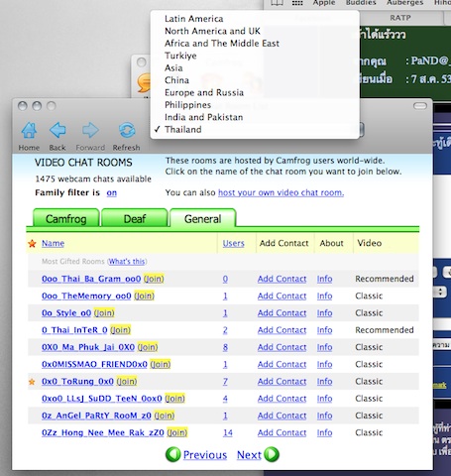
Task: Open room 0z_AnGel_PaRtY_RooM_z0
Action: point(96,416)
